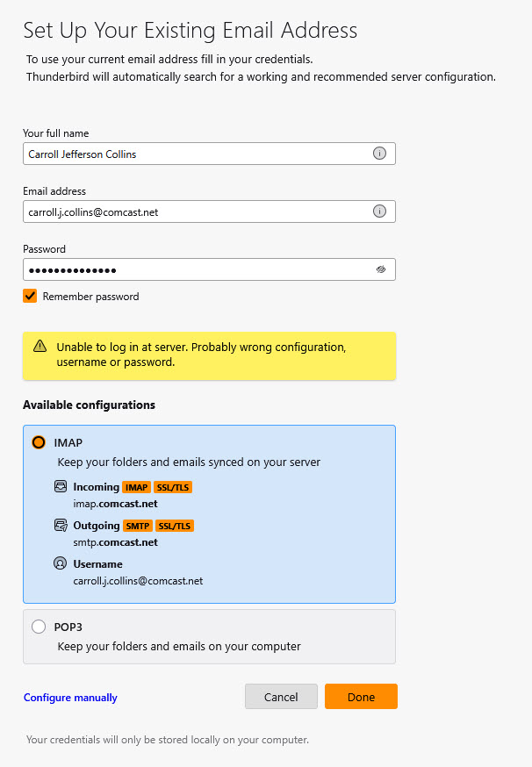The image size is (532, 767).
Task: Select the POP3 configuration radio button
Action: click(39, 627)
